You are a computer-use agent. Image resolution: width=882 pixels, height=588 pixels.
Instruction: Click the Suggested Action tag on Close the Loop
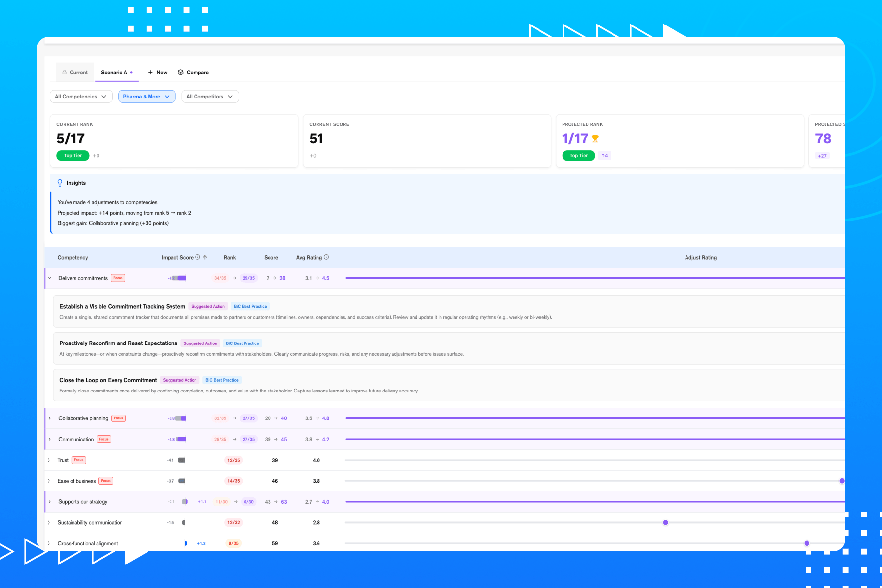180,380
